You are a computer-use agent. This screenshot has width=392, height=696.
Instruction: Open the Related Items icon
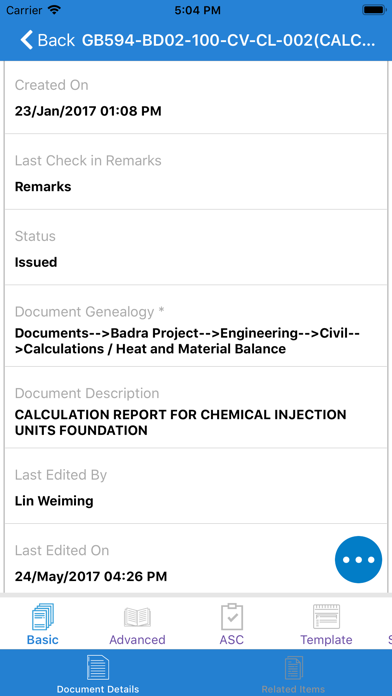point(293,668)
